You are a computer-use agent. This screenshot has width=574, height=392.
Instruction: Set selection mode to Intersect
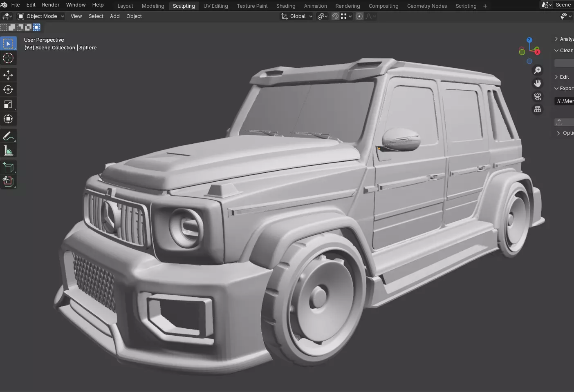(x=36, y=27)
